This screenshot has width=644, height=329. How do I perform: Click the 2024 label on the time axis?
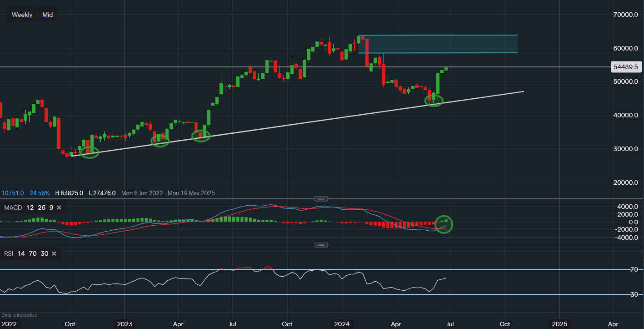[x=342, y=324]
